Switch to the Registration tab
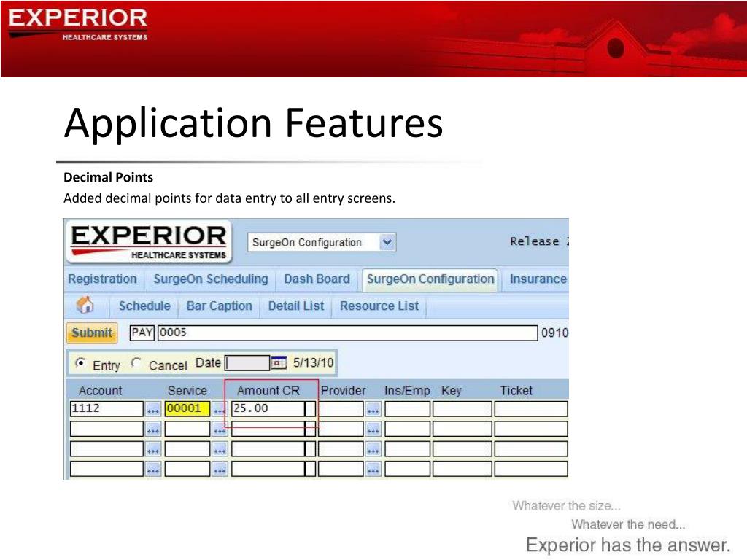The width and height of the screenshot is (747, 560). (102, 279)
